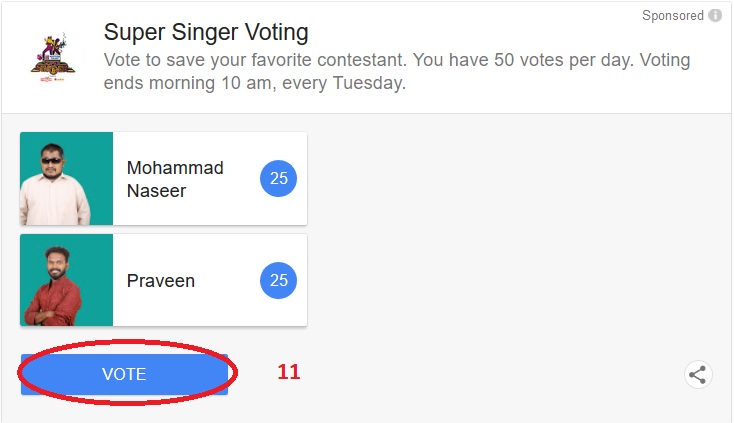Click the Super Singer Voting title
The width and height of the screenshot is (734, 423).
(x=206, y=32)
